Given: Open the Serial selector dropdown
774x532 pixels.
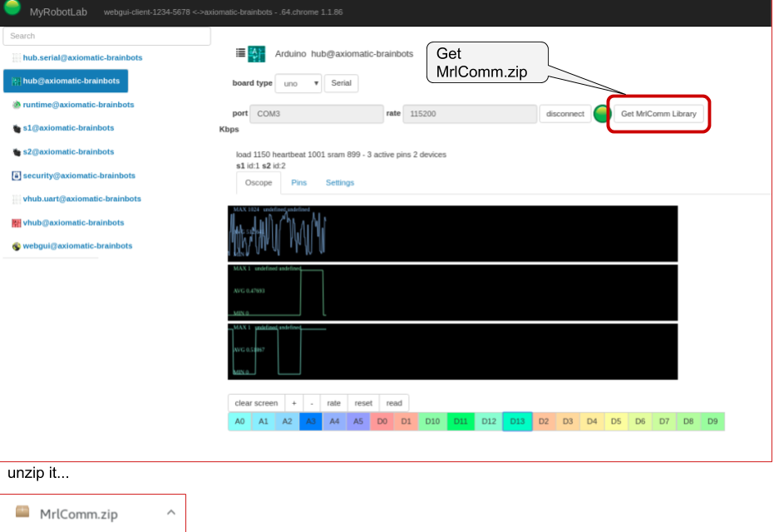Looking at the screenshot, I should [341, 83].
